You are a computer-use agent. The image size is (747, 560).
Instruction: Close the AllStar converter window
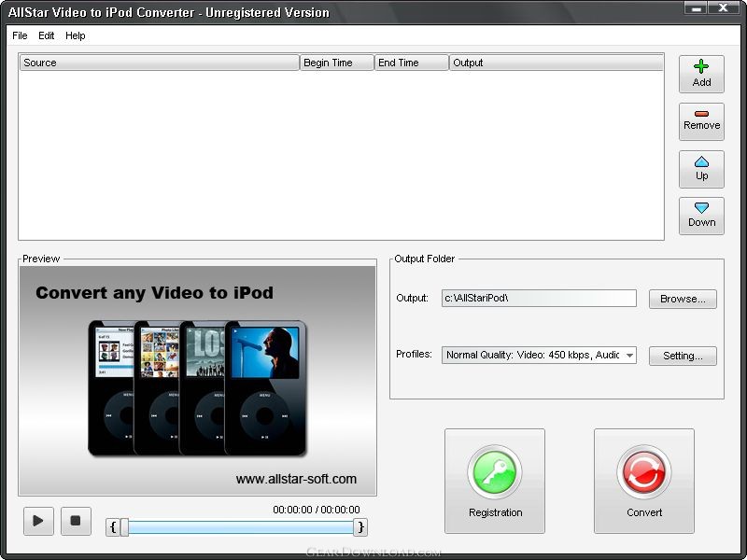tap(723, 8)
